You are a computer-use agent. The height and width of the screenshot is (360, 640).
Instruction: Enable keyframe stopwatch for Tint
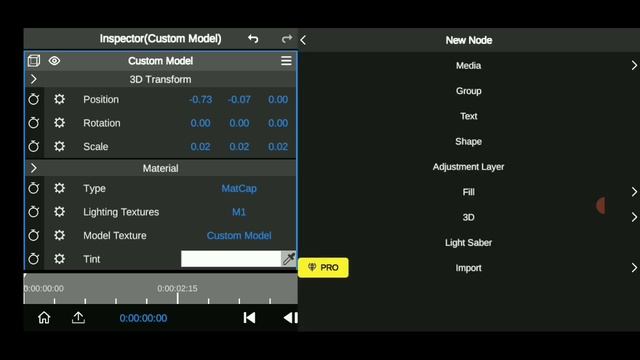tap(34, 259)
